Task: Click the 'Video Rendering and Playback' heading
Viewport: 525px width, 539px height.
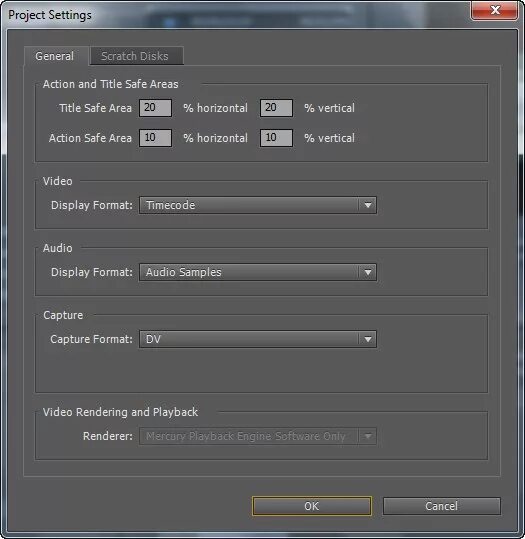Action: point(120,412)
